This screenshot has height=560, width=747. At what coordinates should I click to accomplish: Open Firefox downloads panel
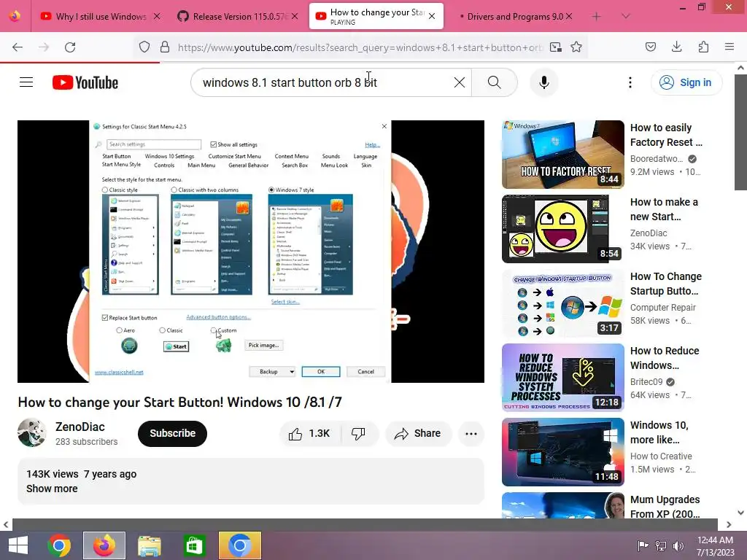click(x=676, y=47)
